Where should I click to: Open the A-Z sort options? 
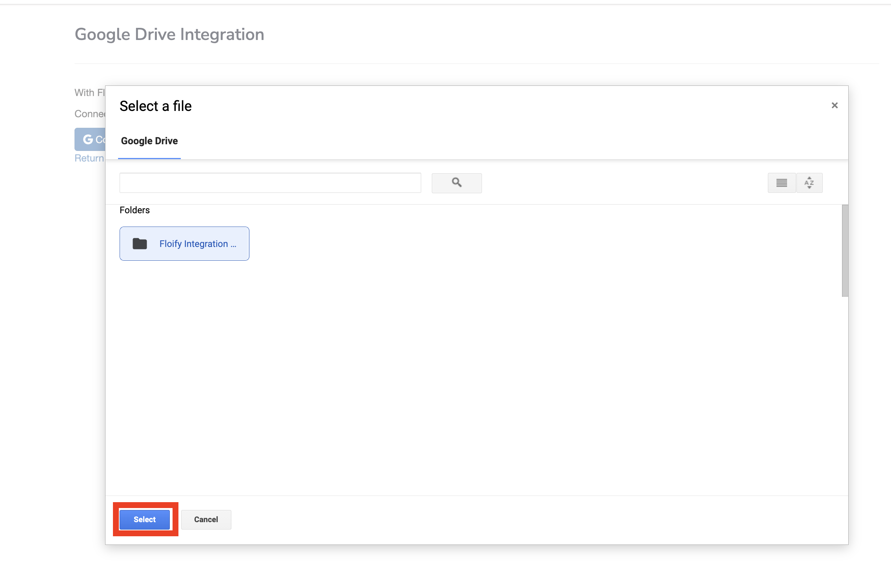pos(809,183)
